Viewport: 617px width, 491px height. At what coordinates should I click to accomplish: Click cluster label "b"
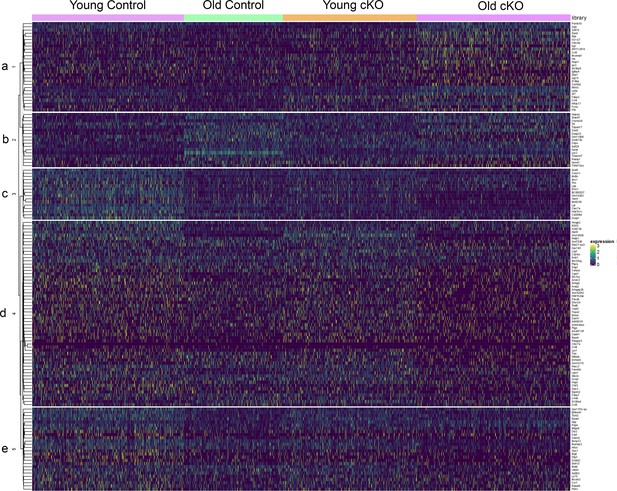(5, 139)
